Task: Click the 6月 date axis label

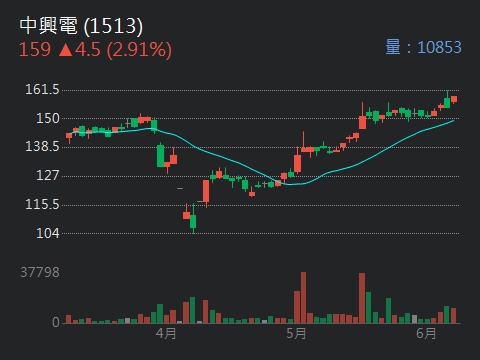Action: [426, 333]
